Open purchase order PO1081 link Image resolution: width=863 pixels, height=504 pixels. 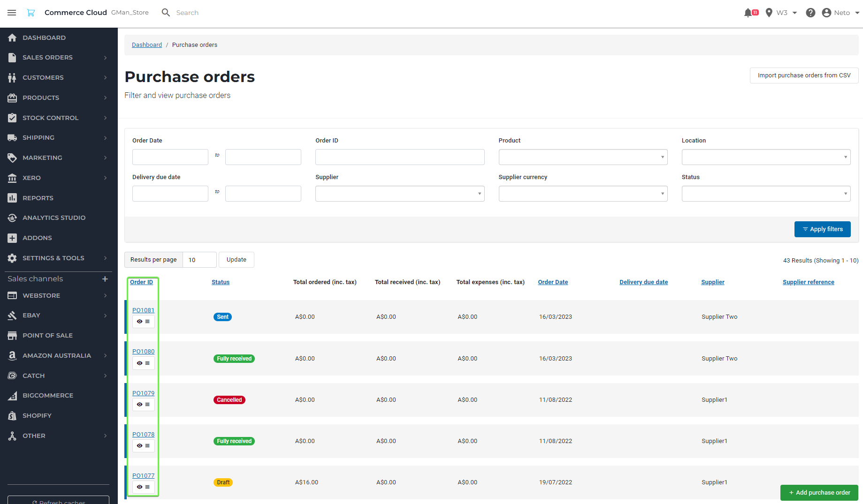pyautogui.click(x=143, y=310)
